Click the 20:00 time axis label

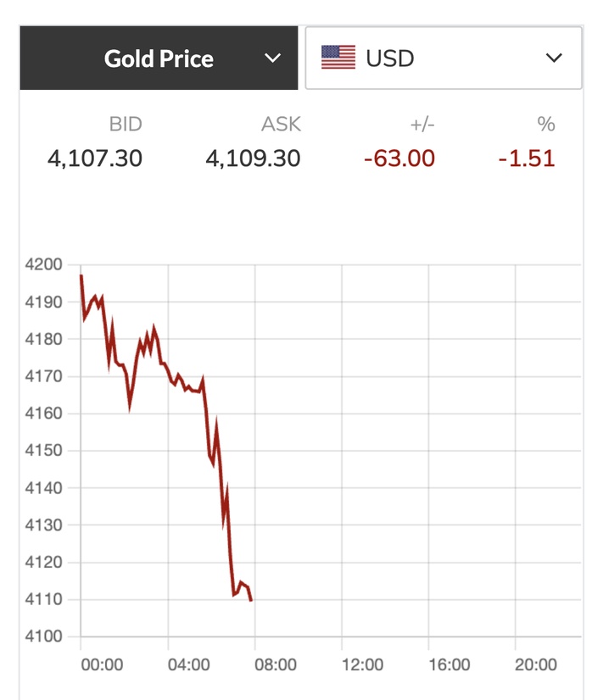point(536,664)
